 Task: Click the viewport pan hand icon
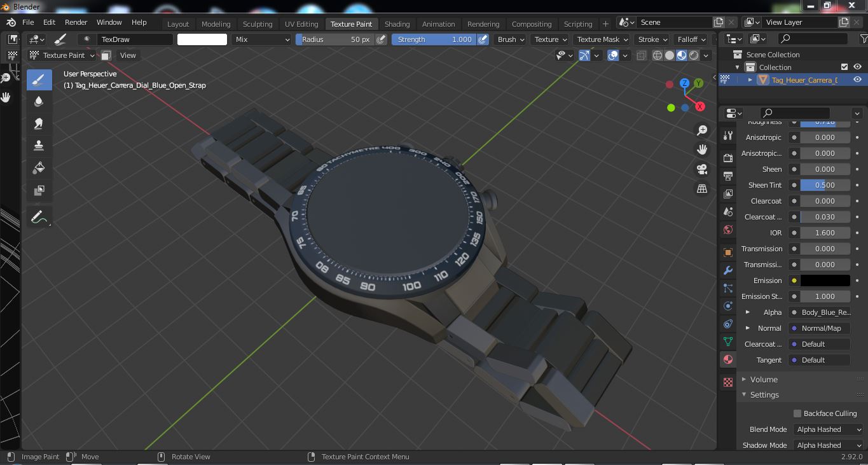pyautogui.click(x=702, y=149)
